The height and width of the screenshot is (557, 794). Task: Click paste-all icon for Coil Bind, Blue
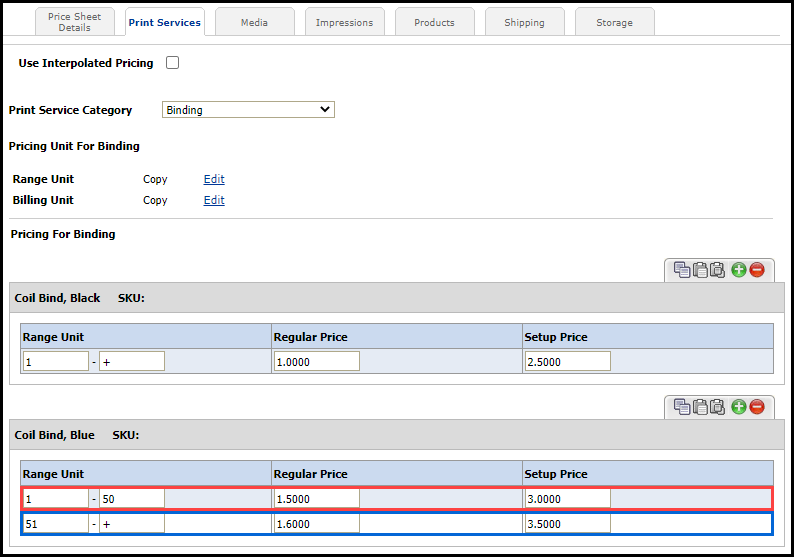click(717, 406)
